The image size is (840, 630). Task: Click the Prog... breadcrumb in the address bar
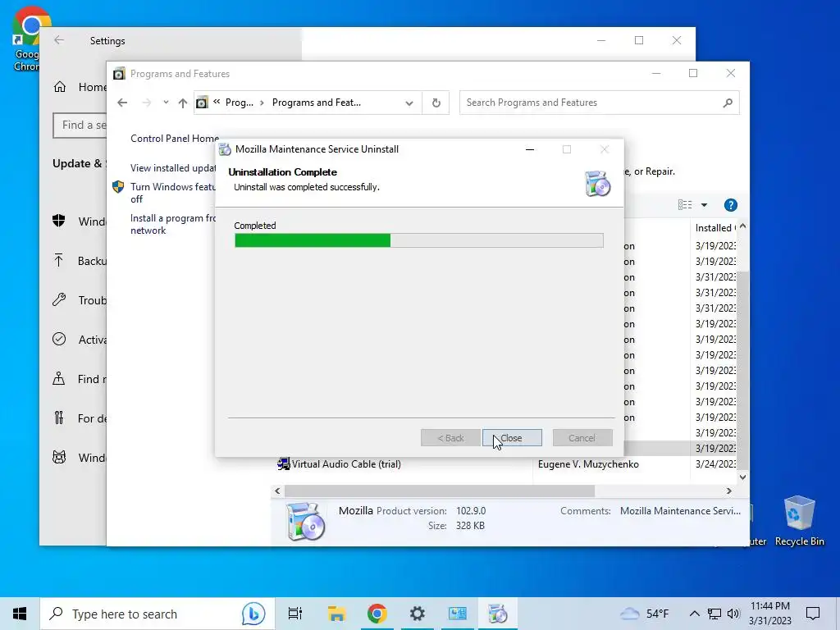239,103
